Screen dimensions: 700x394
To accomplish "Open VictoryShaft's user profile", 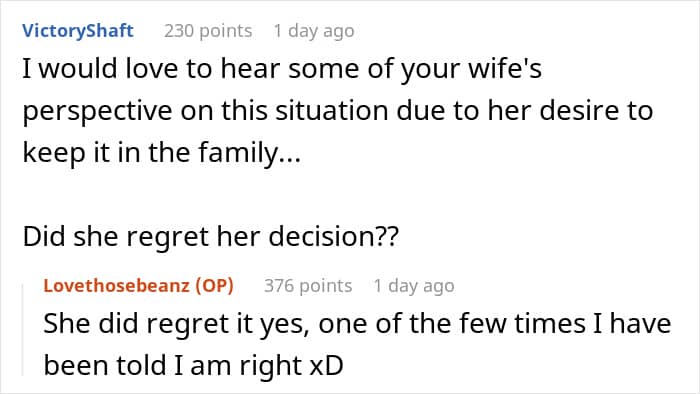I will coord(78,31).
